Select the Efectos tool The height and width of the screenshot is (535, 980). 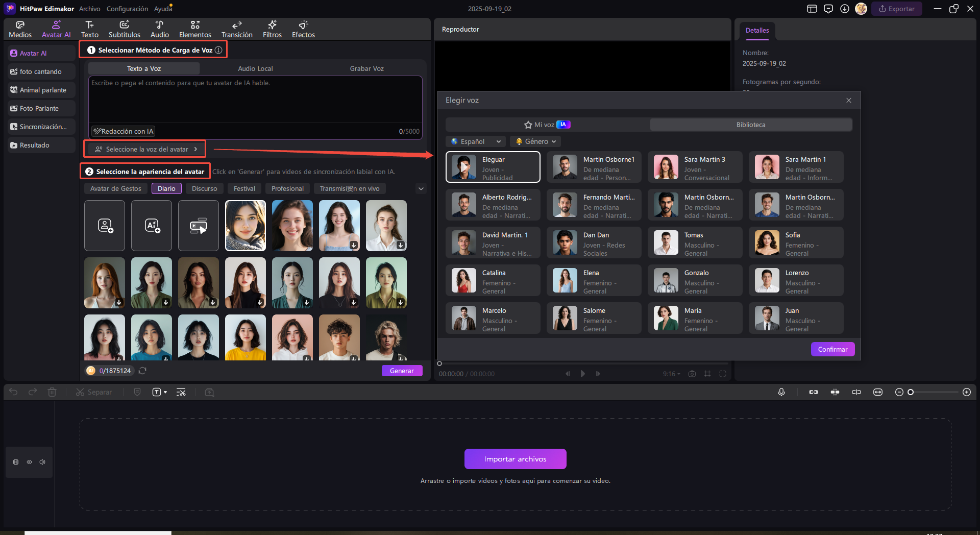[303, 29]
